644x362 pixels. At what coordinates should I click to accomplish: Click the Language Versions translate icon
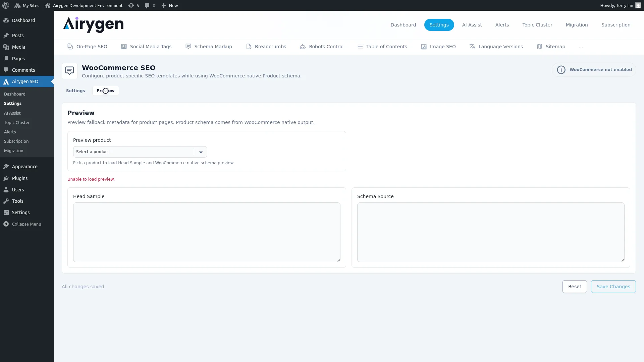[x=472, y=47]
